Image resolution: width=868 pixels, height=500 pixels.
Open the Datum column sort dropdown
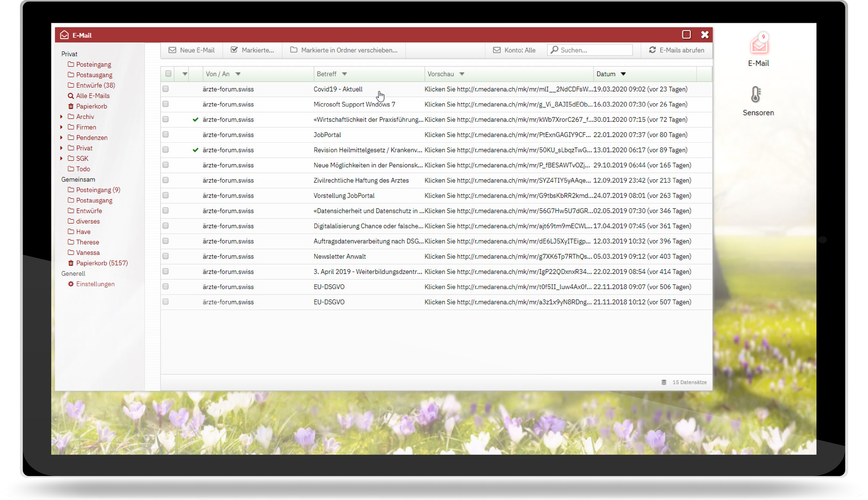coord(623,74)
